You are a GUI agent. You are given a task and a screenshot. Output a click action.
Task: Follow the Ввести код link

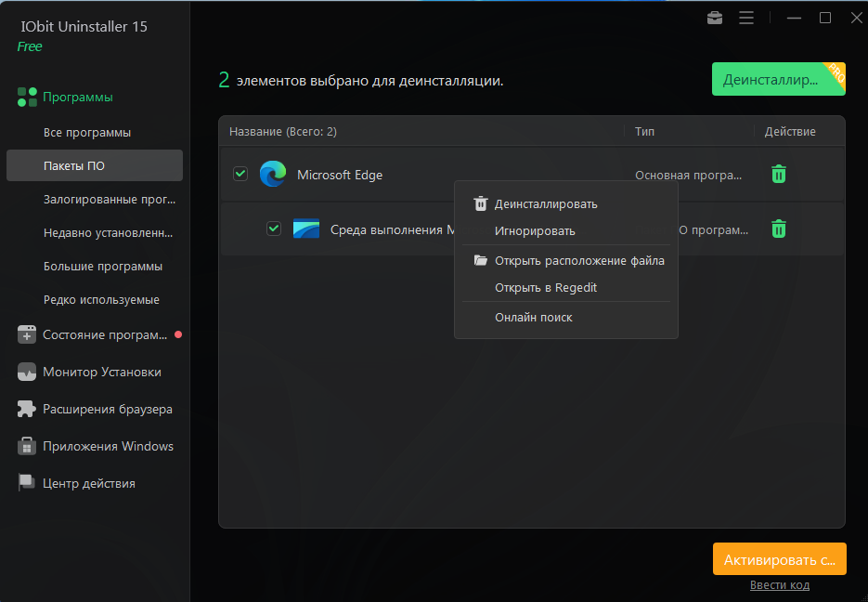[780, 585]
